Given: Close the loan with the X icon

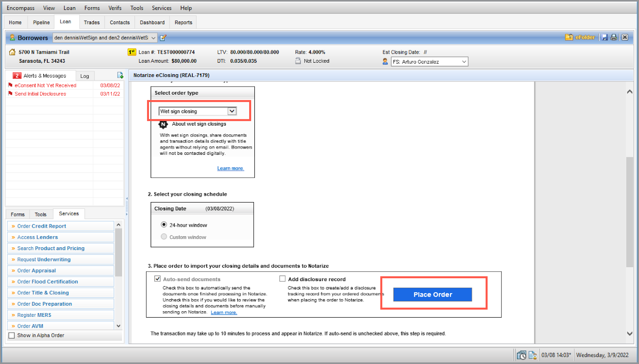Looking at the screenshot, I should 625,37.
